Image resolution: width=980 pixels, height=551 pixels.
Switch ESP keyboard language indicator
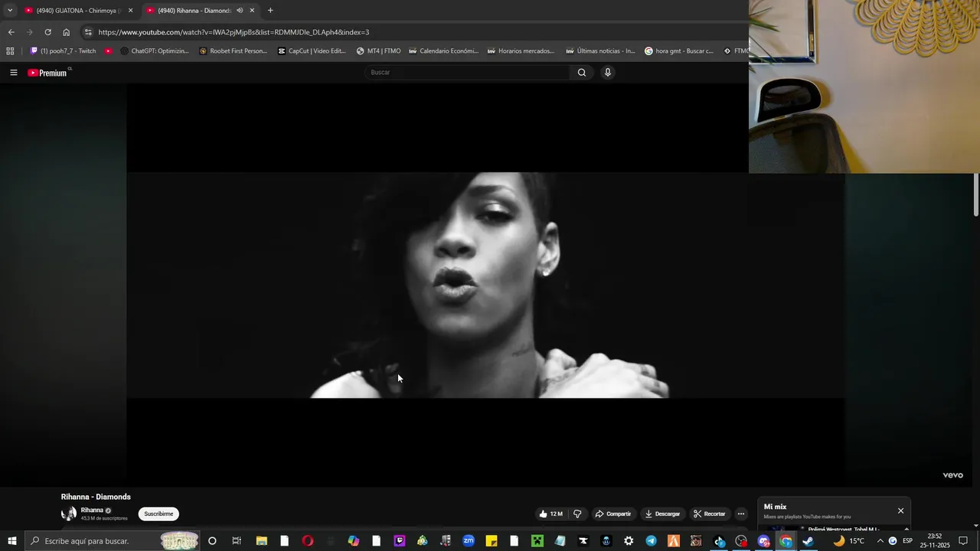click(907, 541)
